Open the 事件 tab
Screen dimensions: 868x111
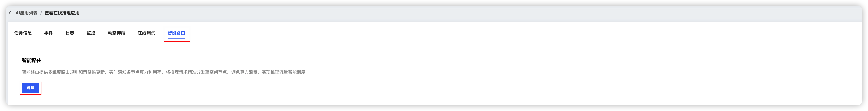coord(48,33)
